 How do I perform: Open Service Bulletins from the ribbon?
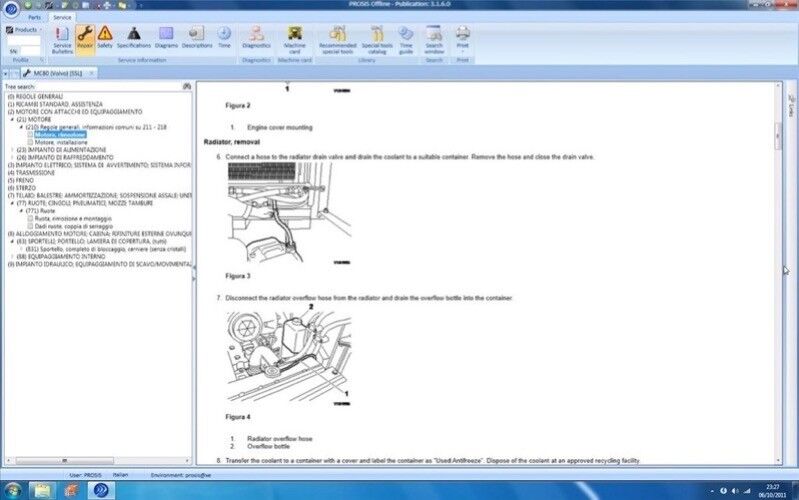point(62,38)
